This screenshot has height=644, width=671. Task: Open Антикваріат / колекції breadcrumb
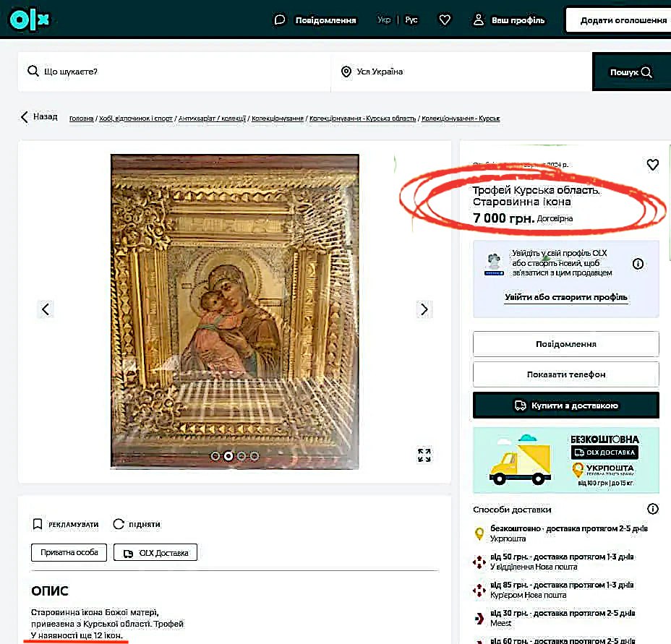click(212, 119)
